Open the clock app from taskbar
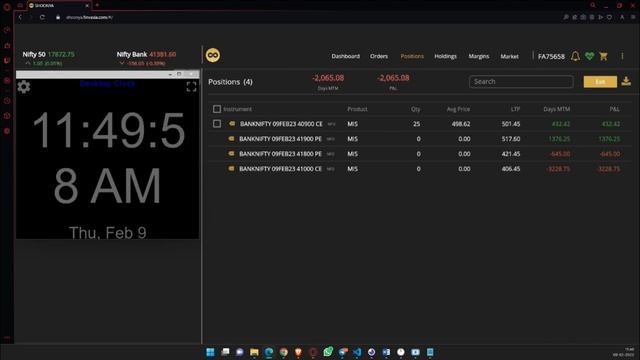 (x=401, y=352)
